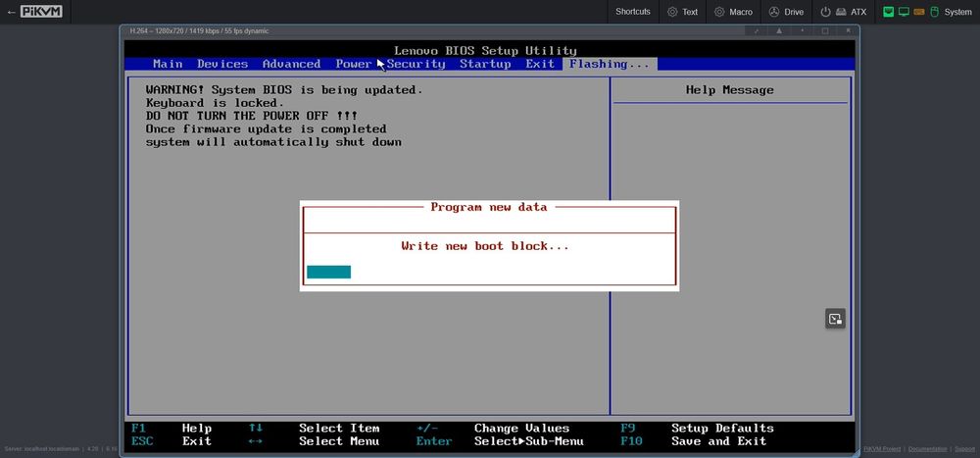Screen dimensions: 980x458
Task: Click the ATX hard drive LED icon
Action: click(841, 11)
